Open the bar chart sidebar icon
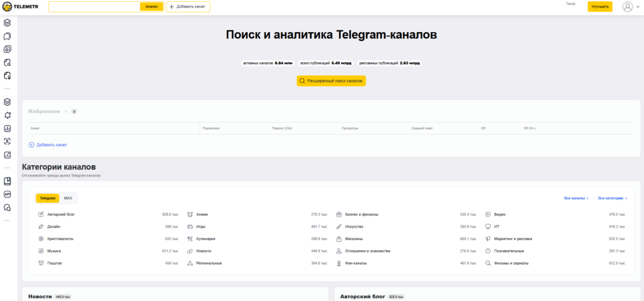Screen dimensions: 644x301 pos(7,129)
